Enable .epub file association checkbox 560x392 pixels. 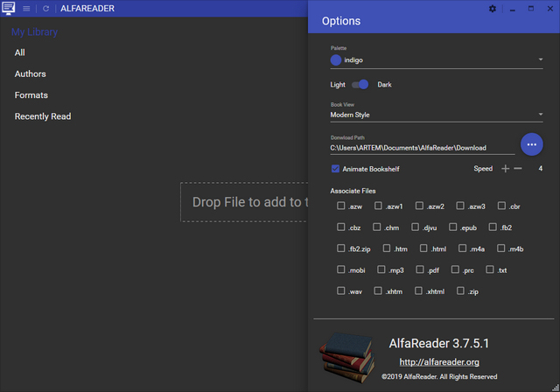click(x=453, y=227)
